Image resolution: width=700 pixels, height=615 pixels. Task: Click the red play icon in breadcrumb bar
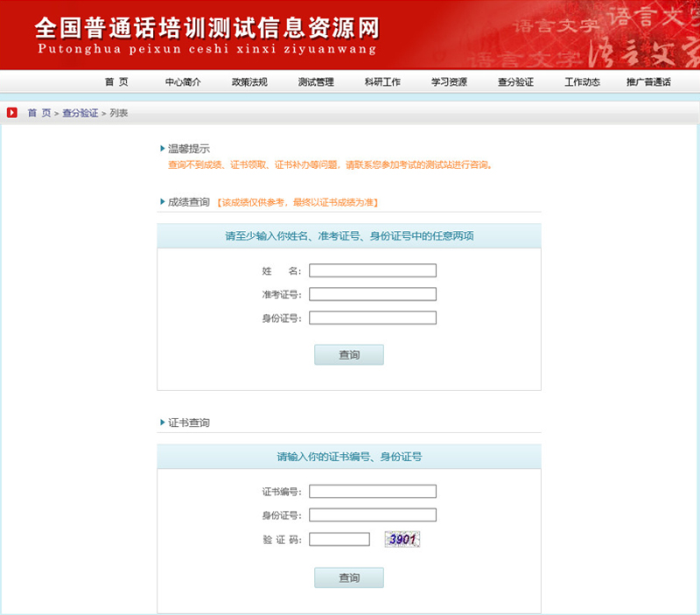(x=12, y=113)
